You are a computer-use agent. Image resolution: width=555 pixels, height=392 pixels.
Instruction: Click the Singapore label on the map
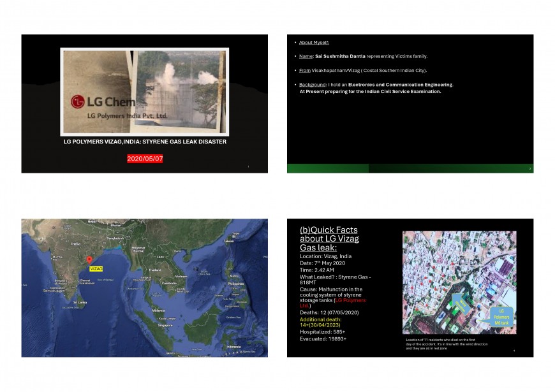[x=166, y=325]
